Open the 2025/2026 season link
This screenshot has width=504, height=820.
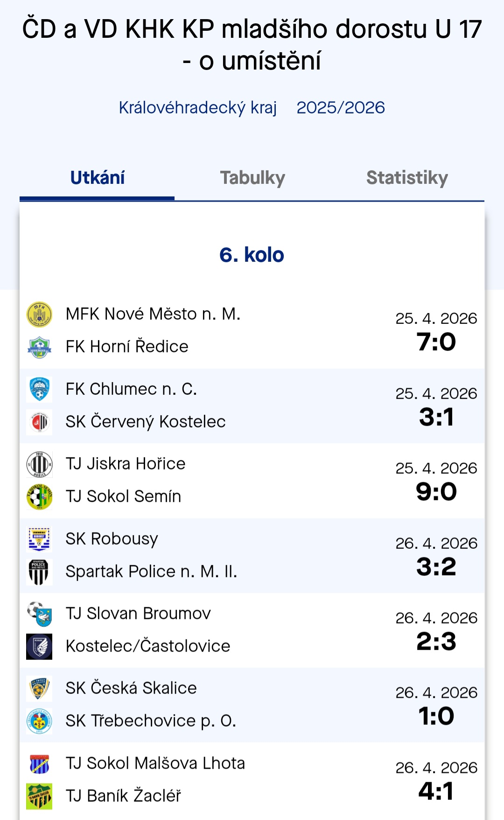pyautogui.click(x=341, y=108)
